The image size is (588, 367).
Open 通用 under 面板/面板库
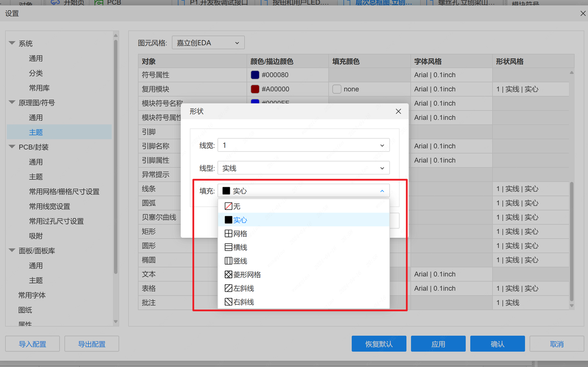coord(36,265)
